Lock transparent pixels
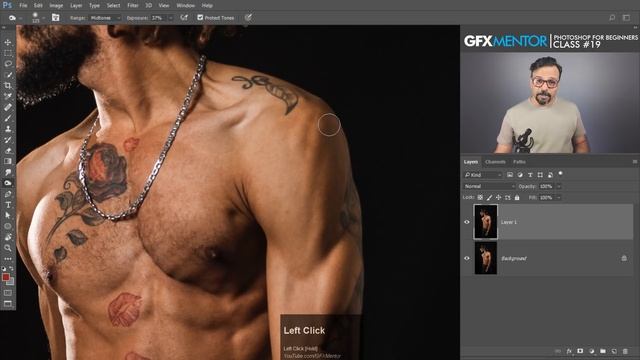This screenshot has width=640, height=360. 480,198
